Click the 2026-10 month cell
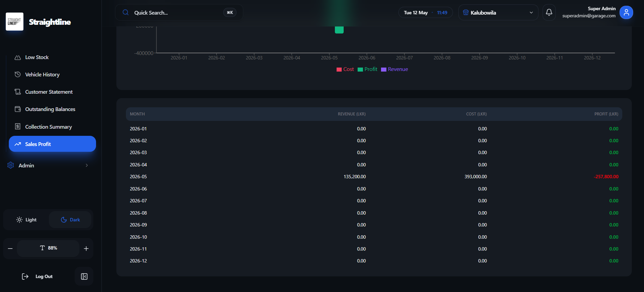Viewport: 644px width, 292px height. click(138, 237)
